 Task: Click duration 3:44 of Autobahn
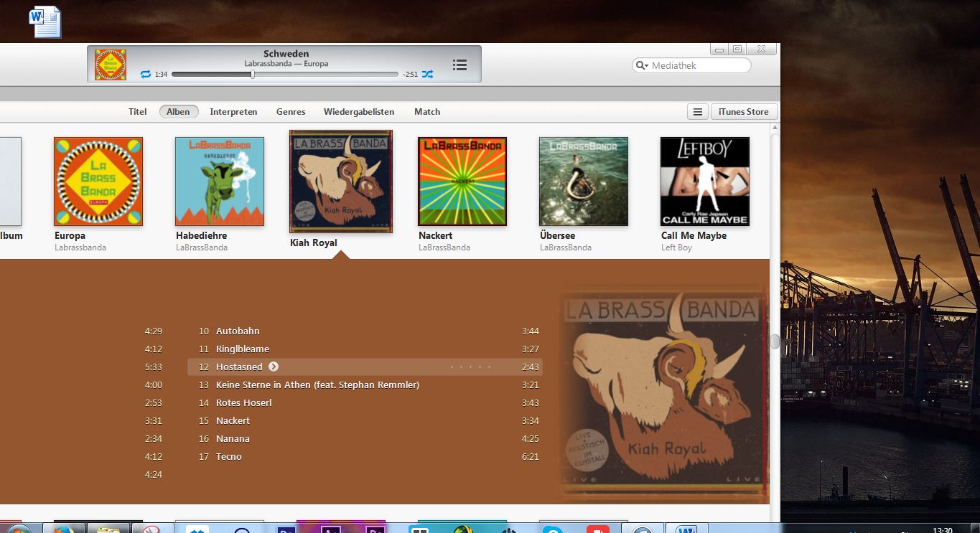[531, 331]
